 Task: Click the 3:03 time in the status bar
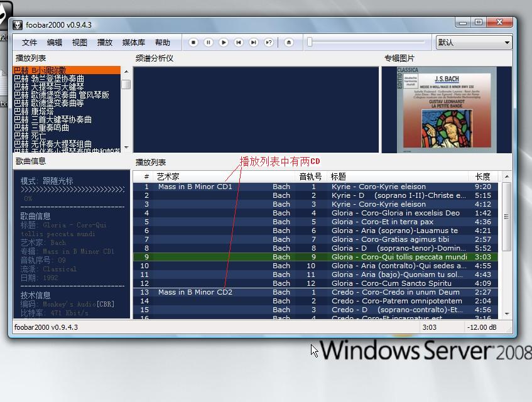[430, 327]
